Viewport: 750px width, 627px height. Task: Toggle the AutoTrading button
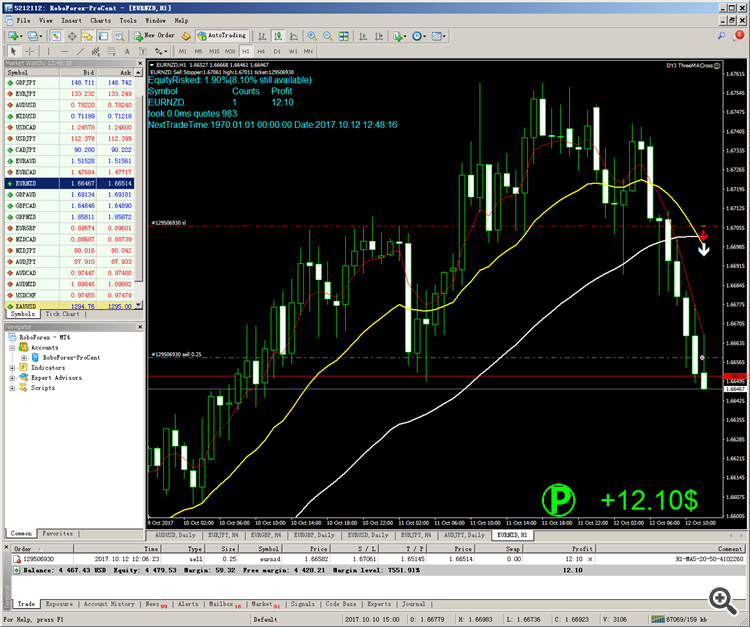pos(222,35)
